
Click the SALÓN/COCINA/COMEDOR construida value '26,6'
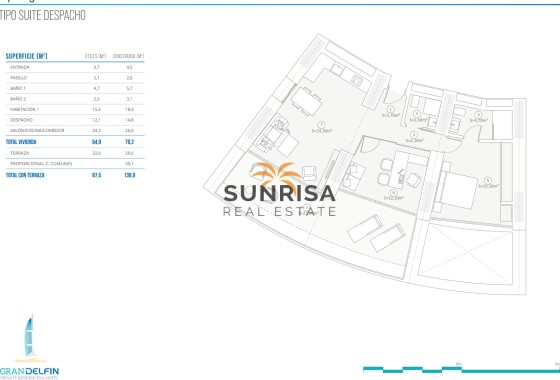tap(129, 130)
